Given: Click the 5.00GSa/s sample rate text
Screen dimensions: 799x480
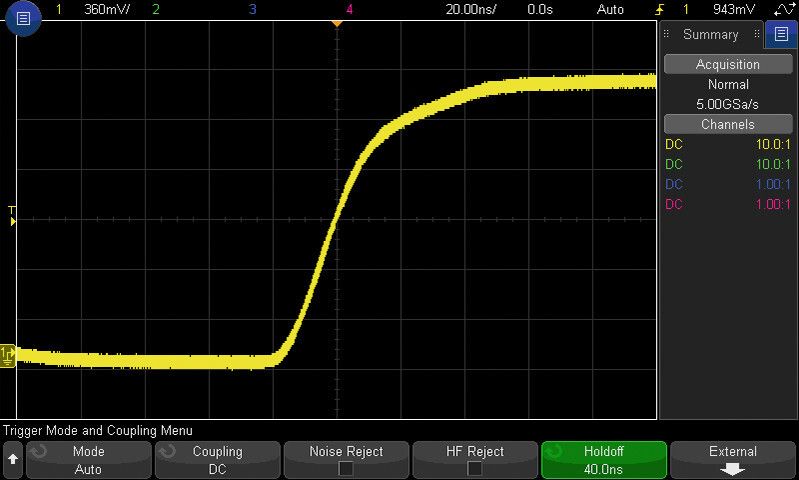Looking at the screenshot, I should 728,104.
